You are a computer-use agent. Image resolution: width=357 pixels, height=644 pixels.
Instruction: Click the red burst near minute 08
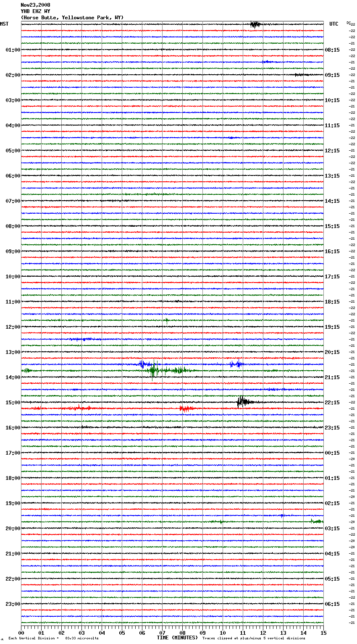tap(186, 408)
